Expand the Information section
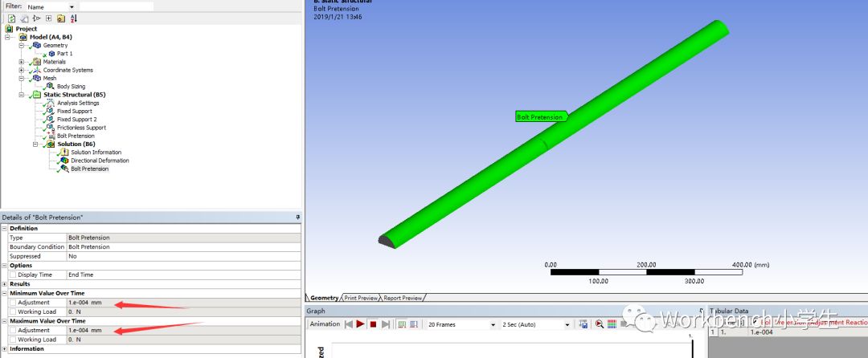 click(5, 349)
